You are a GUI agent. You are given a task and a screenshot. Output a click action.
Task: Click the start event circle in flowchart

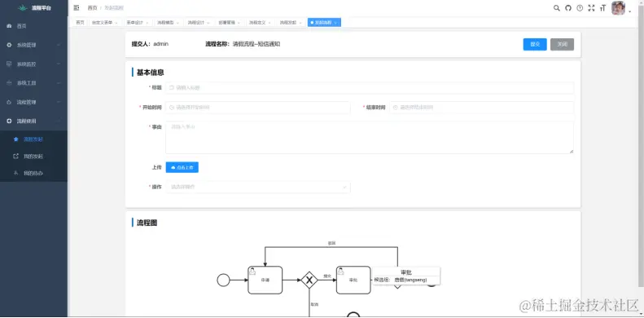coord(223,280)
